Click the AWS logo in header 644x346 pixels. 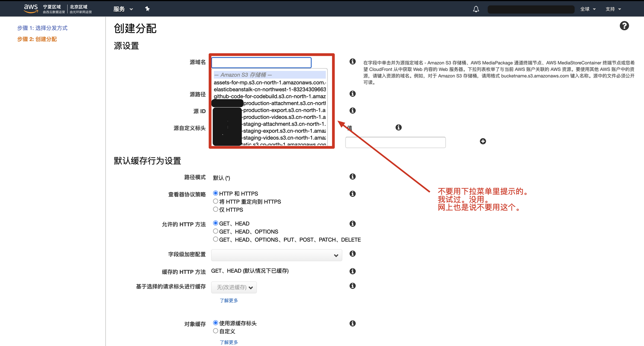[31, 8]
